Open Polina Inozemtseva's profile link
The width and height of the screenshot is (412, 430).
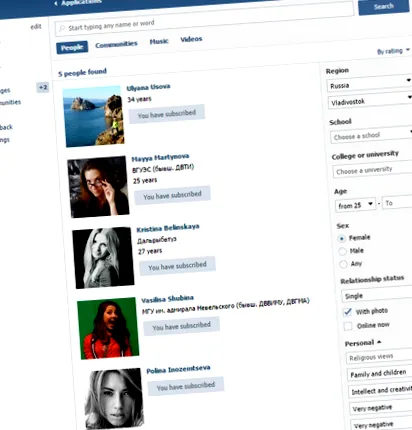point(178,369)
